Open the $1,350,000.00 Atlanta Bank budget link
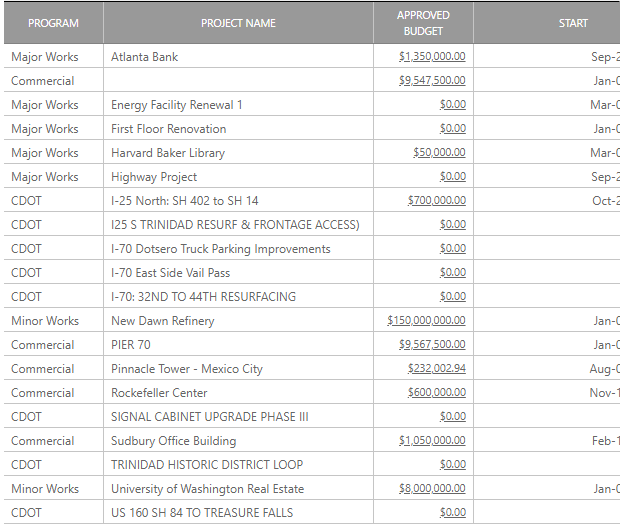Viewport: 620px width, 524px height. click(432, 57)
